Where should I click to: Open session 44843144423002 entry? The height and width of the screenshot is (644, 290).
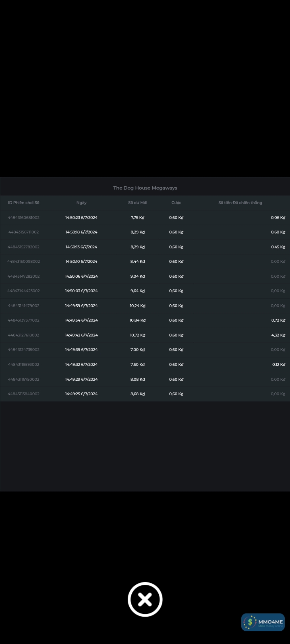(x=24, y=291)
